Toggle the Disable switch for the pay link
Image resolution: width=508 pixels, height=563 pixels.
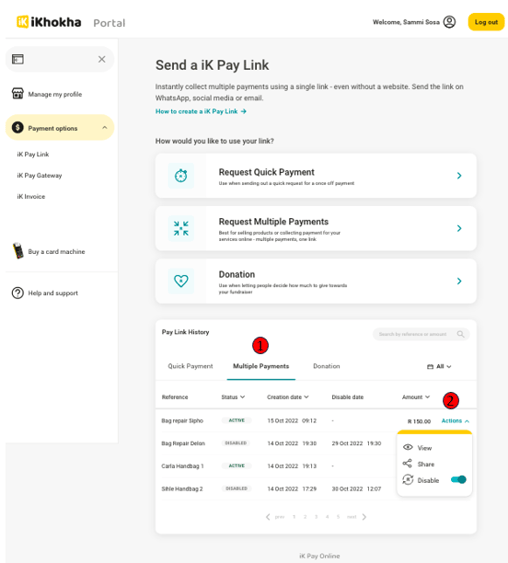click(x=458, y=480)
